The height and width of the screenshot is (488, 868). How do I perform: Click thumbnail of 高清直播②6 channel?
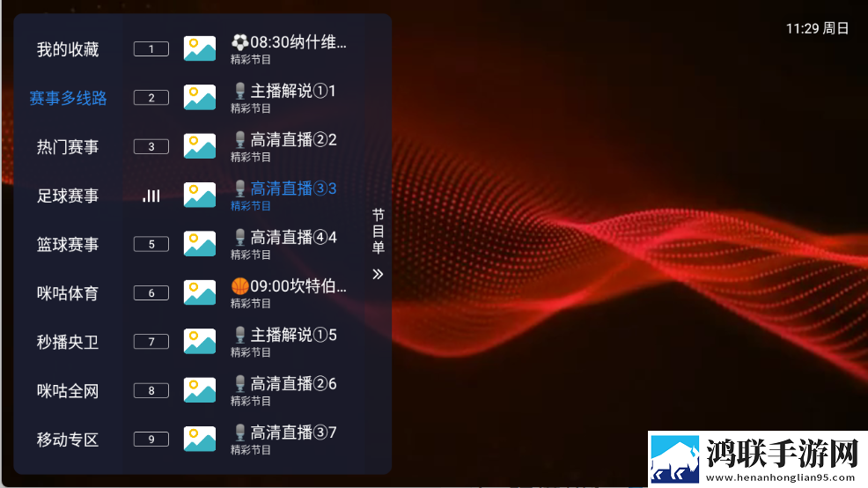[200, 390]
